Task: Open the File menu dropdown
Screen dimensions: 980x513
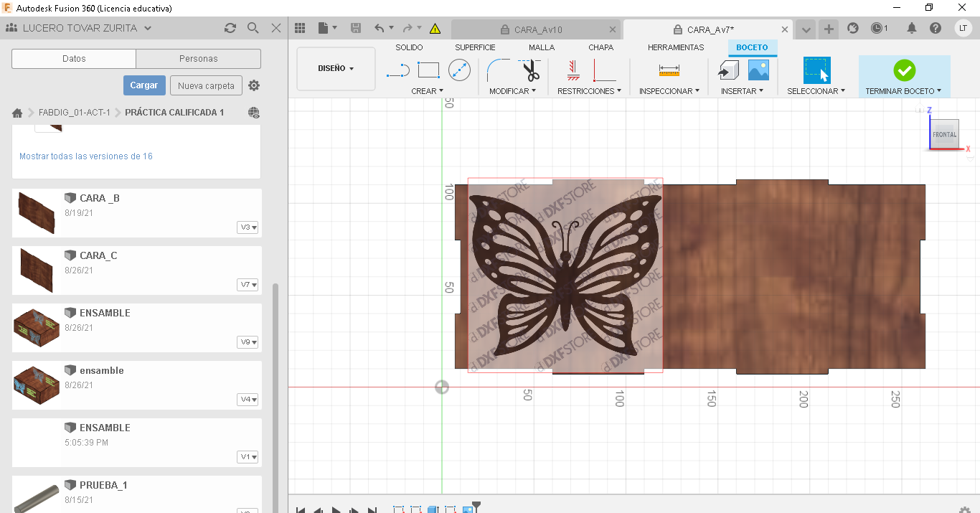Action: [327, 28]
